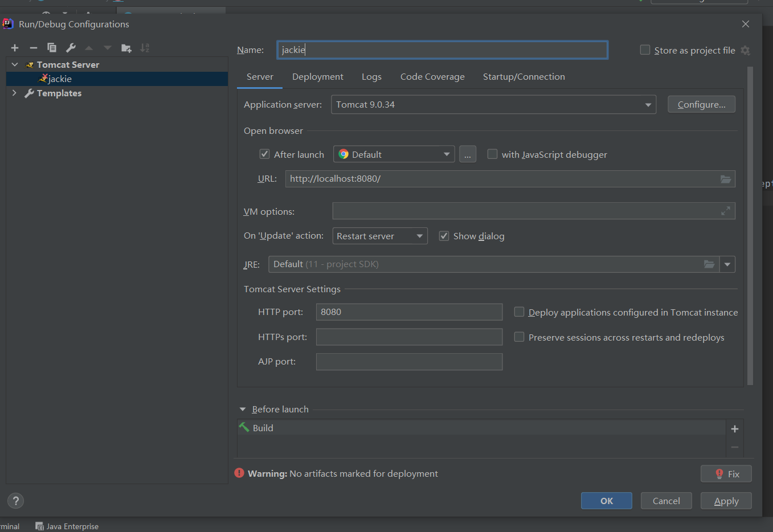
Task: Click the Apply button
Action: pyautogui.click(x=726, y=501)
